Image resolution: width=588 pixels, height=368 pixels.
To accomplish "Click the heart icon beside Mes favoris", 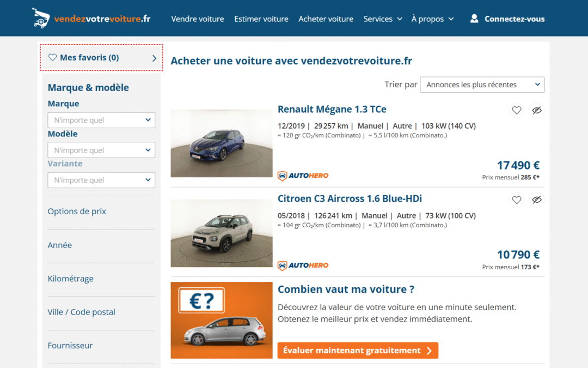I will point(53,58).
